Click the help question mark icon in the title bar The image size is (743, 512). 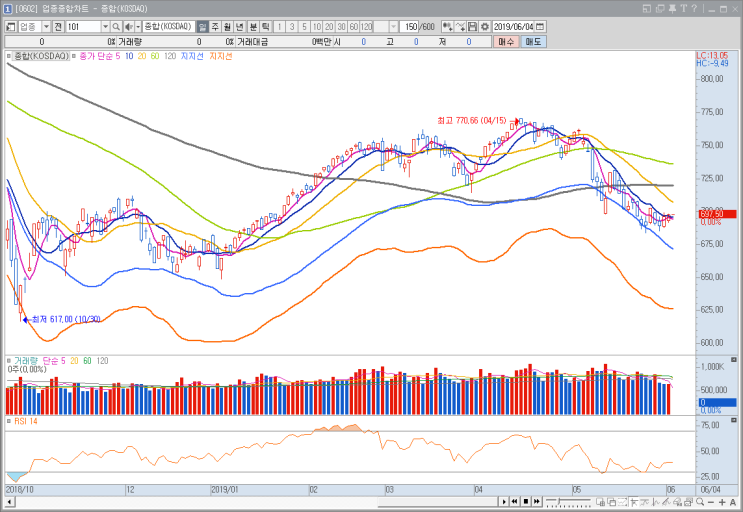(x=694, y=9)
